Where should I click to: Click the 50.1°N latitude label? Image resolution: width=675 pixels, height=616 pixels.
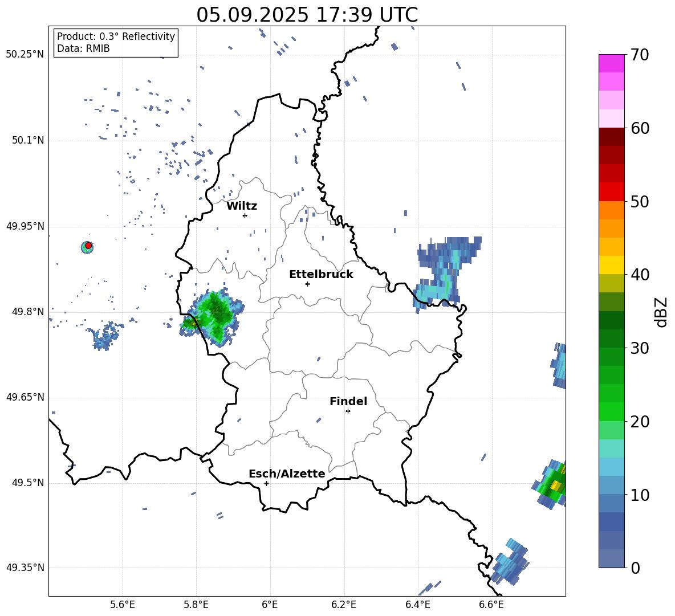coord(28,140)
